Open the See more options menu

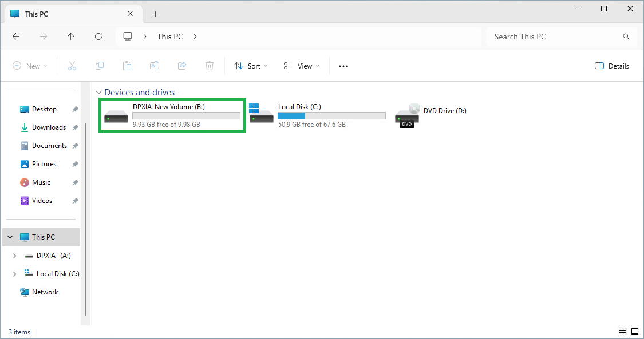(343, 66)
